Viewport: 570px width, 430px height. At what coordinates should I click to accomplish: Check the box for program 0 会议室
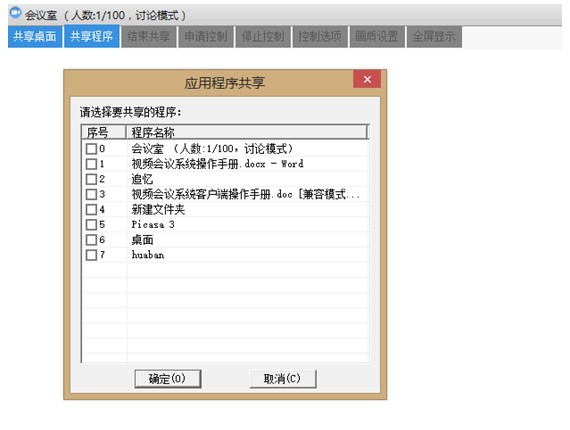(91, 149)
